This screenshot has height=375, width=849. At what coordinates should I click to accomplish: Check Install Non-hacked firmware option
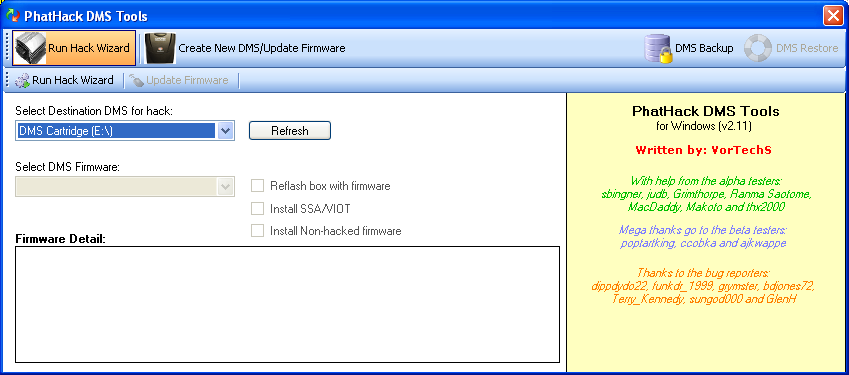pyautogui.click(x=257, y=231)
